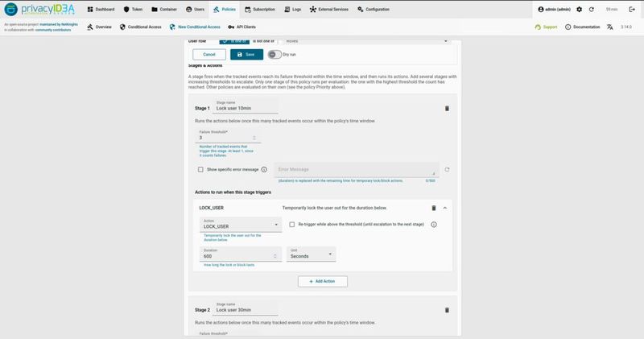Screen dimensions: 644x339
Task: Open info icon beside Show specific error message
Action: click(x=264, y=169)
